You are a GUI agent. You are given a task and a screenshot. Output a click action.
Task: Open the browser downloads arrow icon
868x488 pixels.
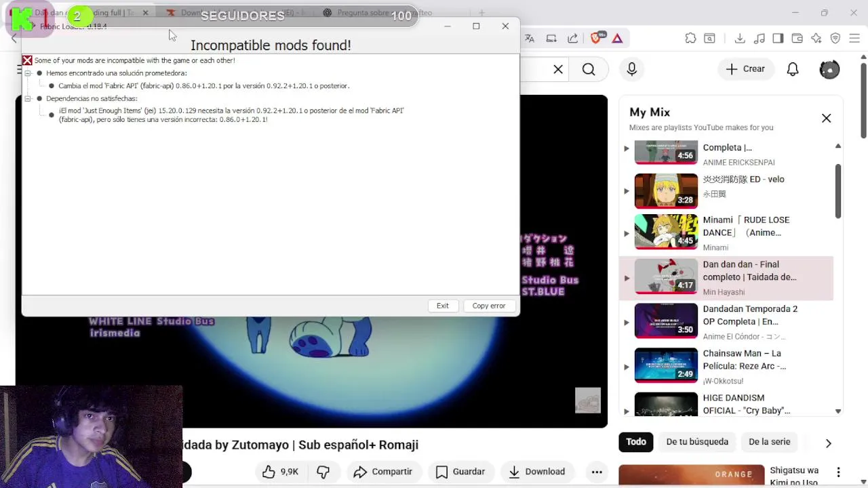coord(740,39)
